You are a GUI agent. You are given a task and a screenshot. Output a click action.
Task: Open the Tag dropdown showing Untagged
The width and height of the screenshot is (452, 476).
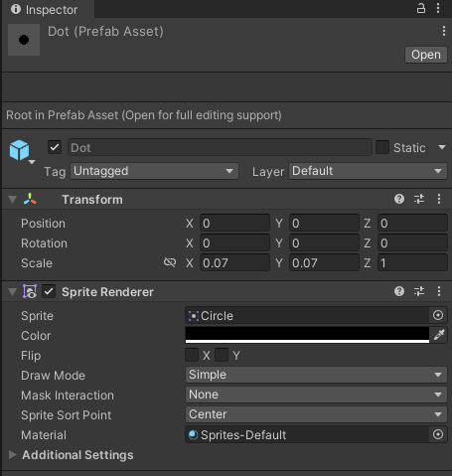154,171
